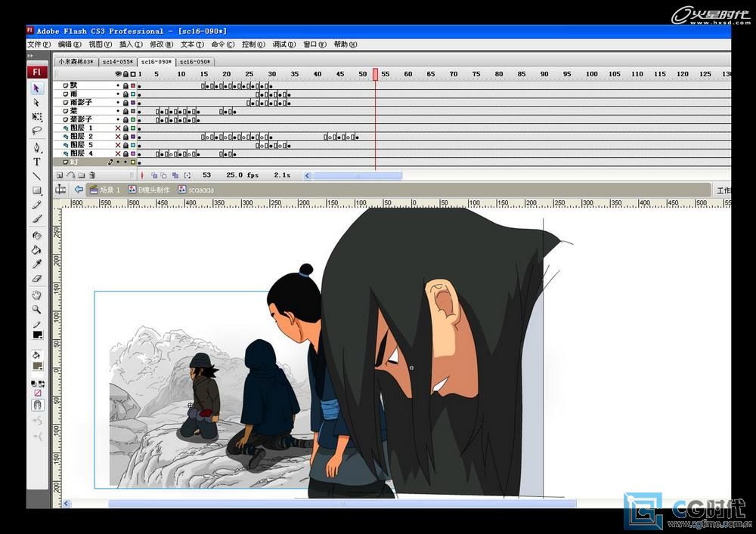Screen dimensions: 756x534
Task: Click Edit Multiple Frames icon
Action: [x=175, y=175]
